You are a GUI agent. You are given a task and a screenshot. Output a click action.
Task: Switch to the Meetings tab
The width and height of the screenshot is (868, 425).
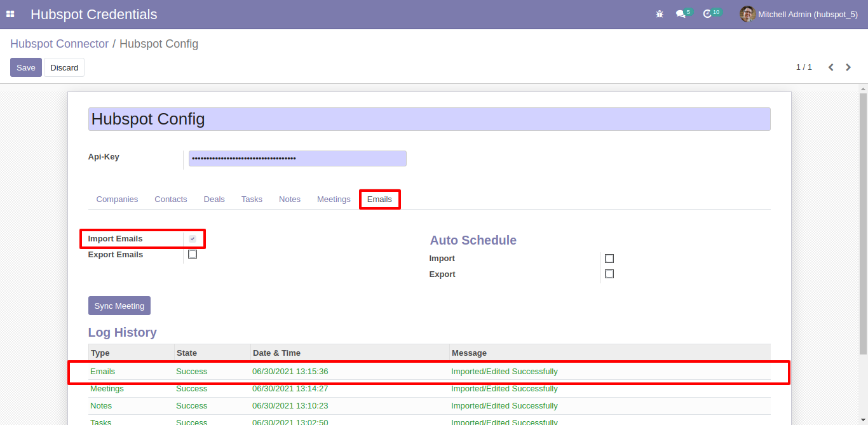[x=334, y=199]
